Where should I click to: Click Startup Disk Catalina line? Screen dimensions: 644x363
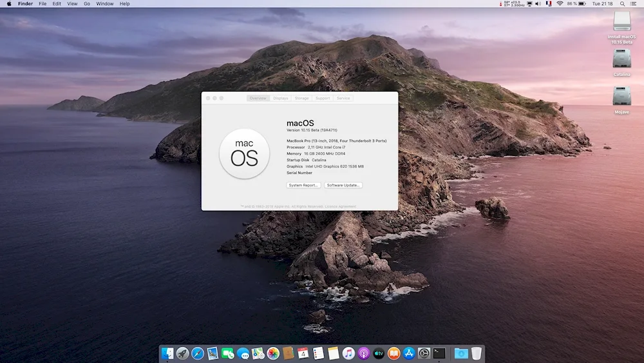(307, 160)
